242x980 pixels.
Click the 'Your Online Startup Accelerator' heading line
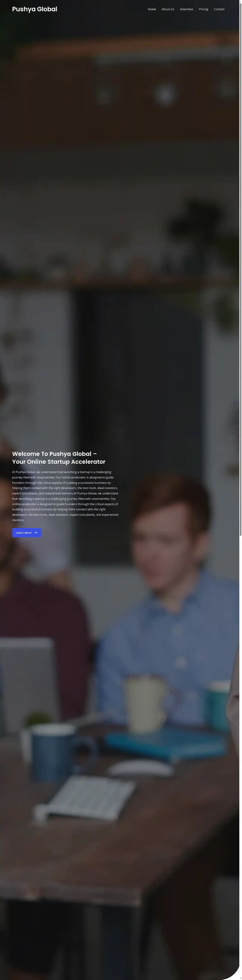click(x=59, y=461)
